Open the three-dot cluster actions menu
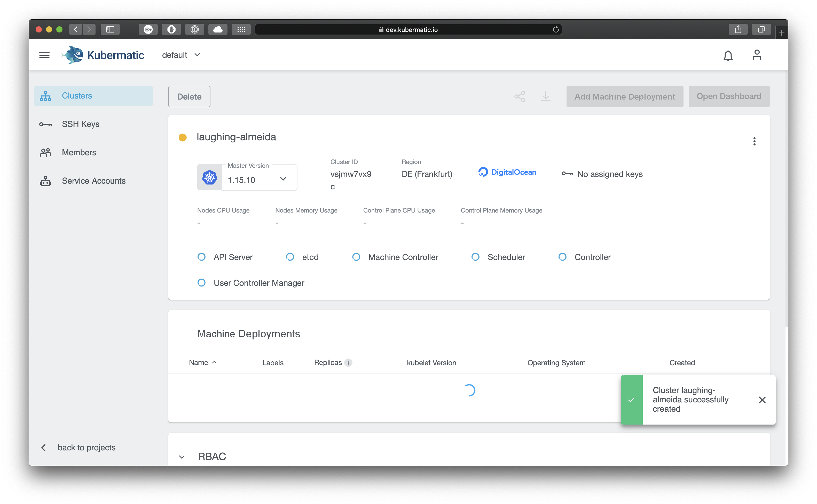The height and width of the screenshot is (504, 817). [754, 141]
